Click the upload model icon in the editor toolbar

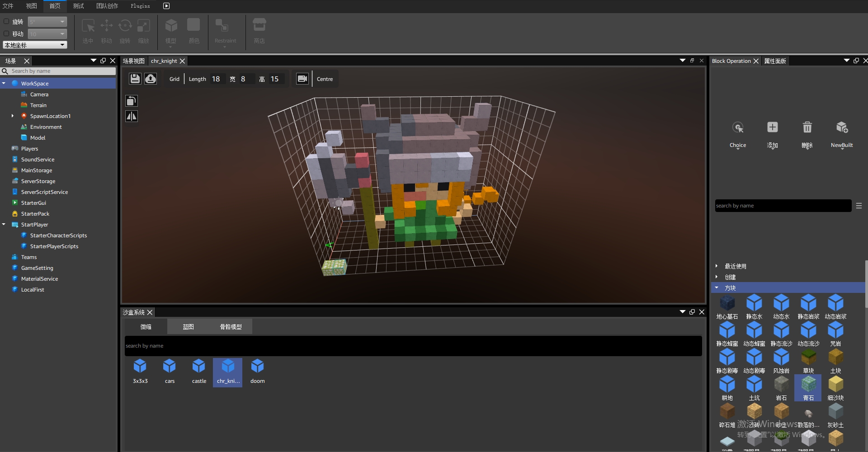point(151,79)
